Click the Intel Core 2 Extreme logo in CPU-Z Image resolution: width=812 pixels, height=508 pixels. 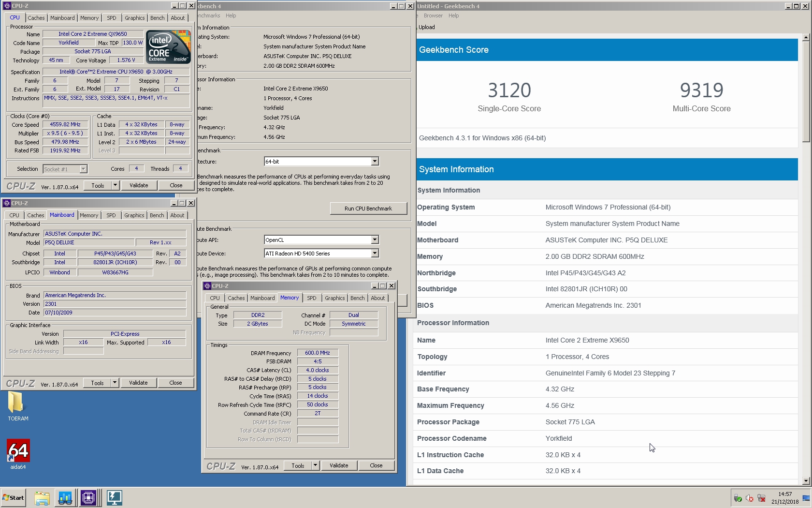click(x=168, y=47)
